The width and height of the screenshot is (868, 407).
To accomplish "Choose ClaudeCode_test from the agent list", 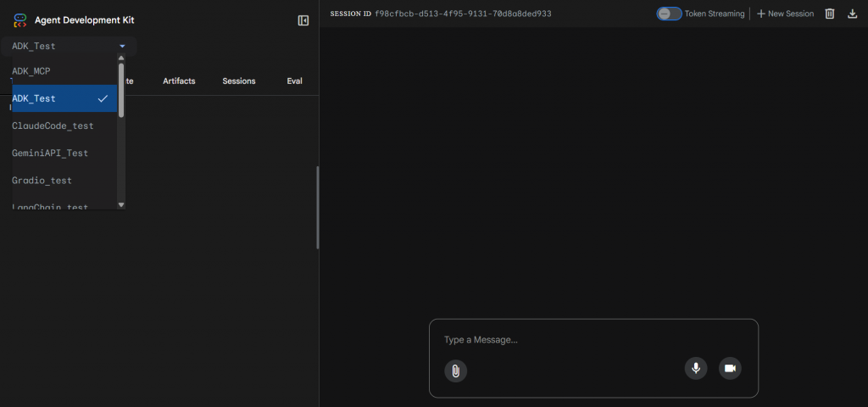I will (64, 125).
